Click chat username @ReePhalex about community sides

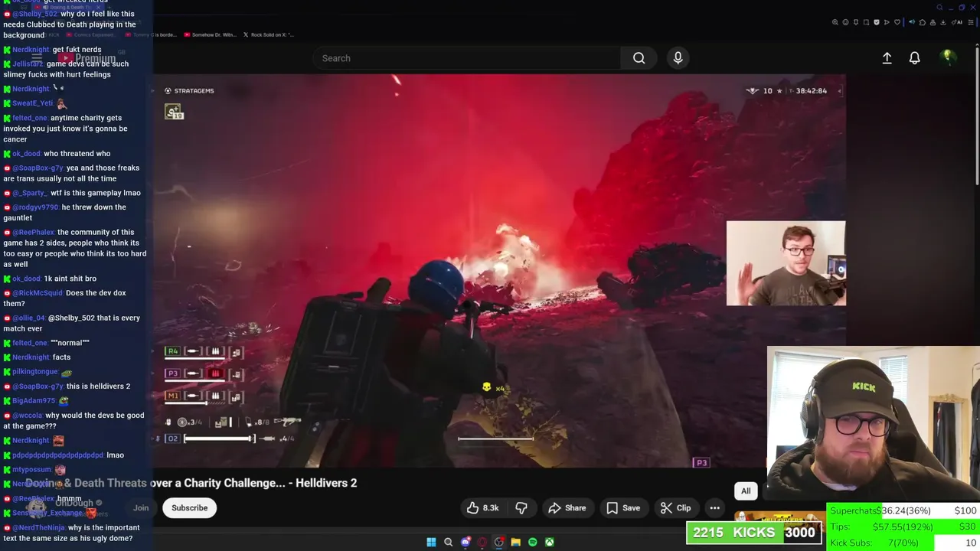(x=34, y=232)
